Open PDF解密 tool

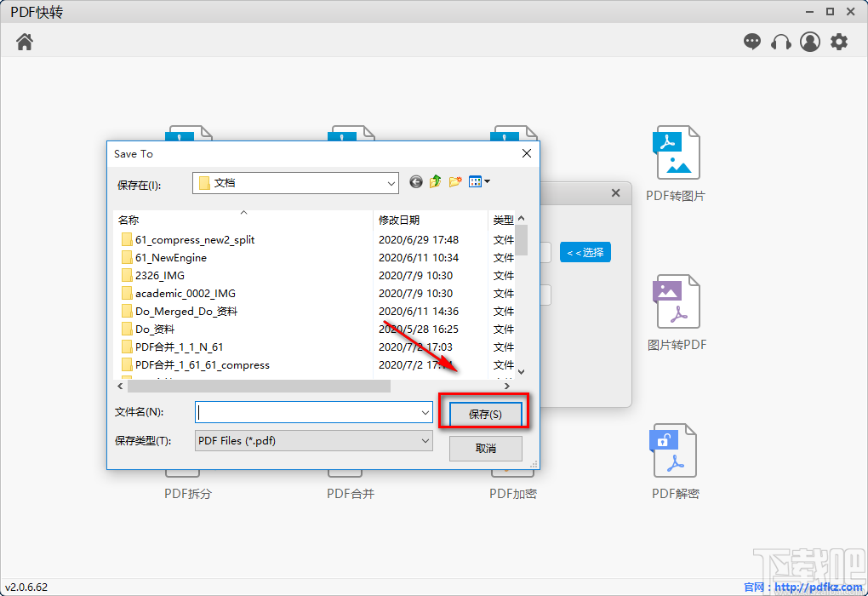click(x=676, y=461)
